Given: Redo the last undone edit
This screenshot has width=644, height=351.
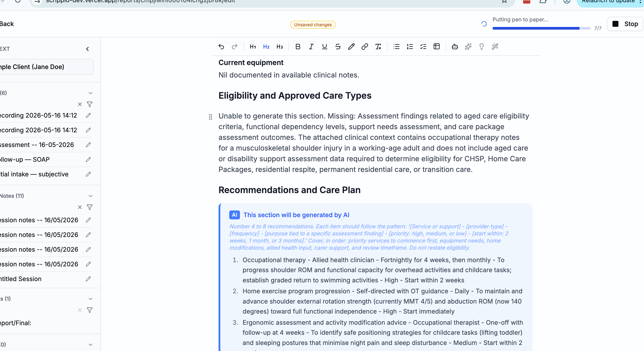Looking at the screenshot, I should point(235,47).
